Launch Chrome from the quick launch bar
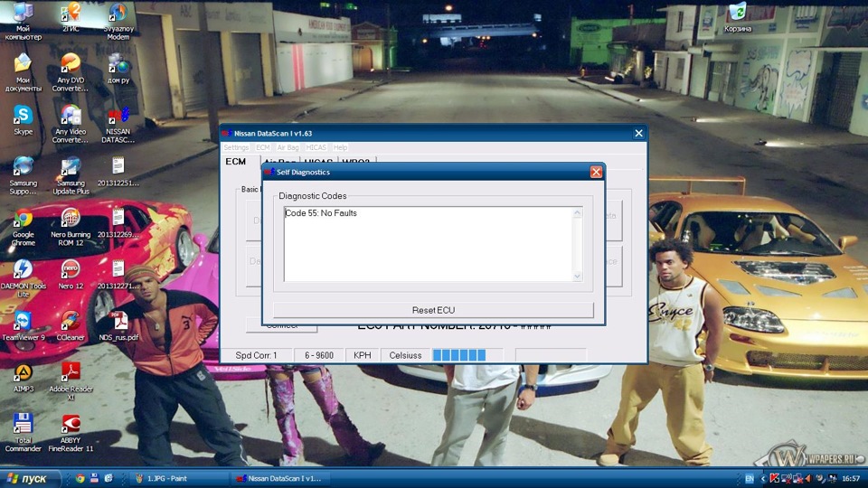This screenshot has height=488, width=868. click(x=80, y=479)
